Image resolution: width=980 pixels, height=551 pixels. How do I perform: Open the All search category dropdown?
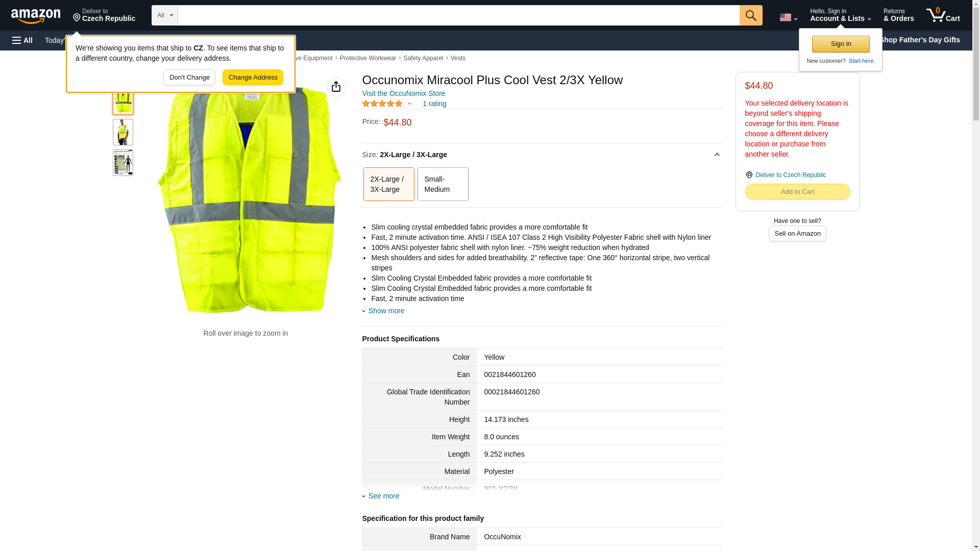[164, 15]
